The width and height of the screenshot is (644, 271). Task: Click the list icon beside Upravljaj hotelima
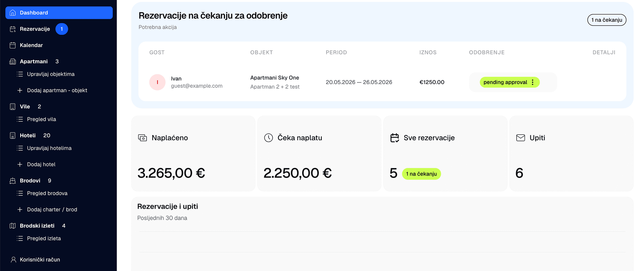point(20,148)
